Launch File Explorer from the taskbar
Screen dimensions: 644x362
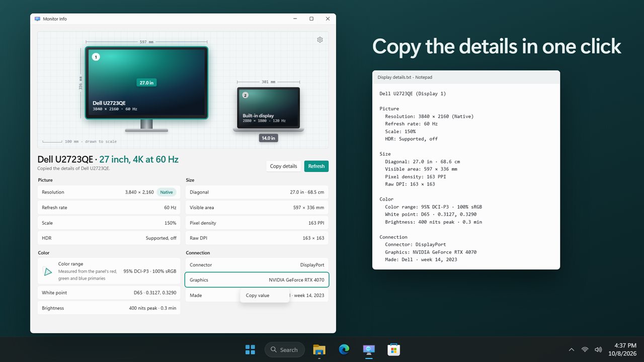[x=319, y=349]
